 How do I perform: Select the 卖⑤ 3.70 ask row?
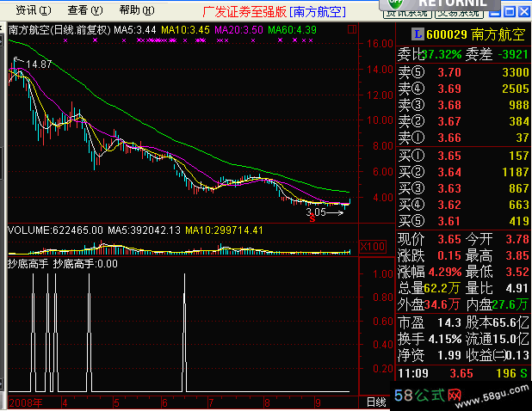pos(463,72)
